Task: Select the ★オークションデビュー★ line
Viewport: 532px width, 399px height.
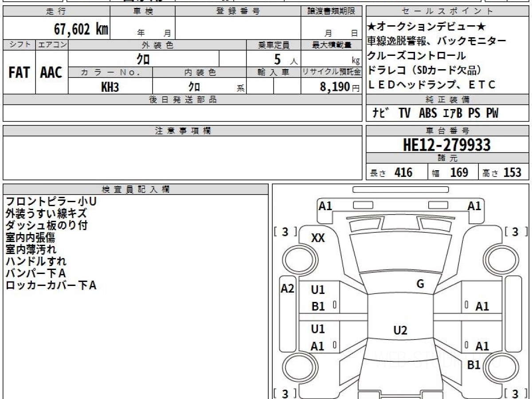Action: (426, 27)
